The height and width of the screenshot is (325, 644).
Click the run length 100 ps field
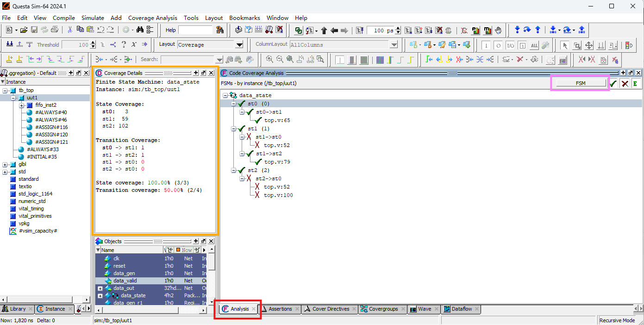click(x=381, y=31)
